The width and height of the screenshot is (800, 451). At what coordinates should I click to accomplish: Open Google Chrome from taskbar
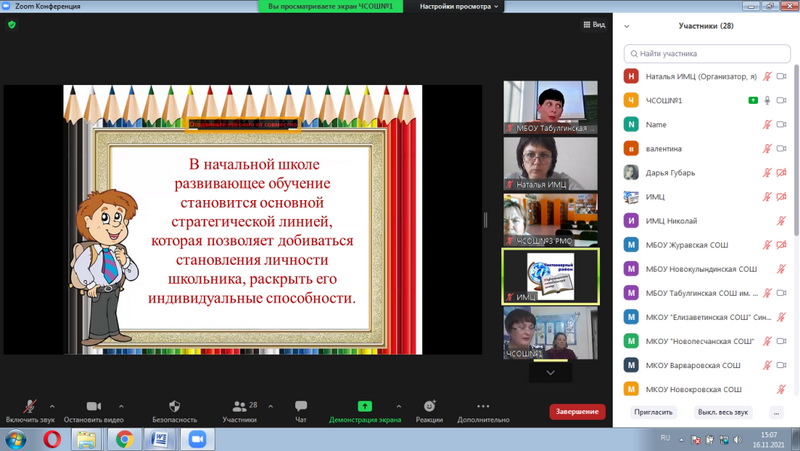124,439
